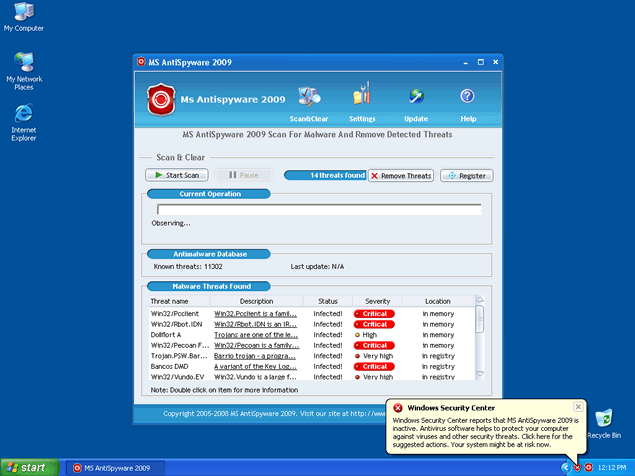
Task: Click the Severity column header
Action: [x=377, y=301]
